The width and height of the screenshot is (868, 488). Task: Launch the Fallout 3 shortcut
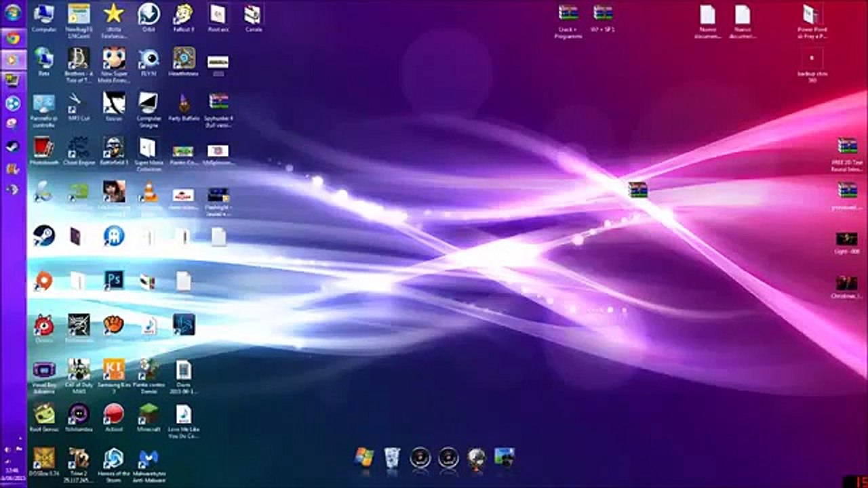pos(184,18)
